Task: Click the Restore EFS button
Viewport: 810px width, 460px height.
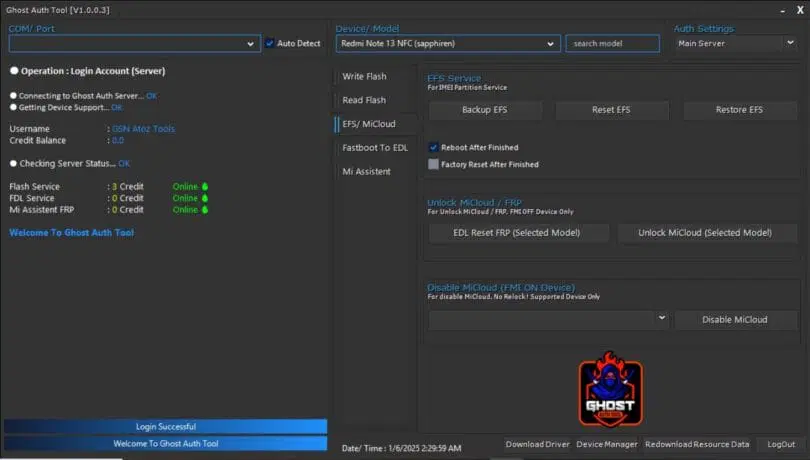Action: 740,110
